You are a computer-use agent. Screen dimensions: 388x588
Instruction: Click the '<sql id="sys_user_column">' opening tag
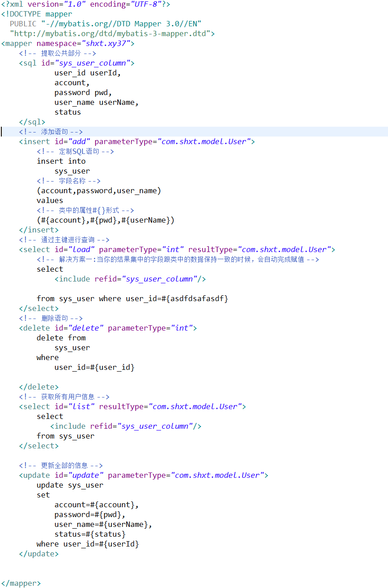click(x=77, y=63)
